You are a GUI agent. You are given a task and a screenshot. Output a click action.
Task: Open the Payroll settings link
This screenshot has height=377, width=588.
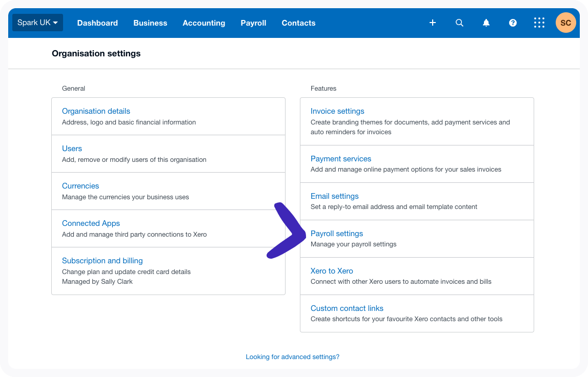coord(337,234)
